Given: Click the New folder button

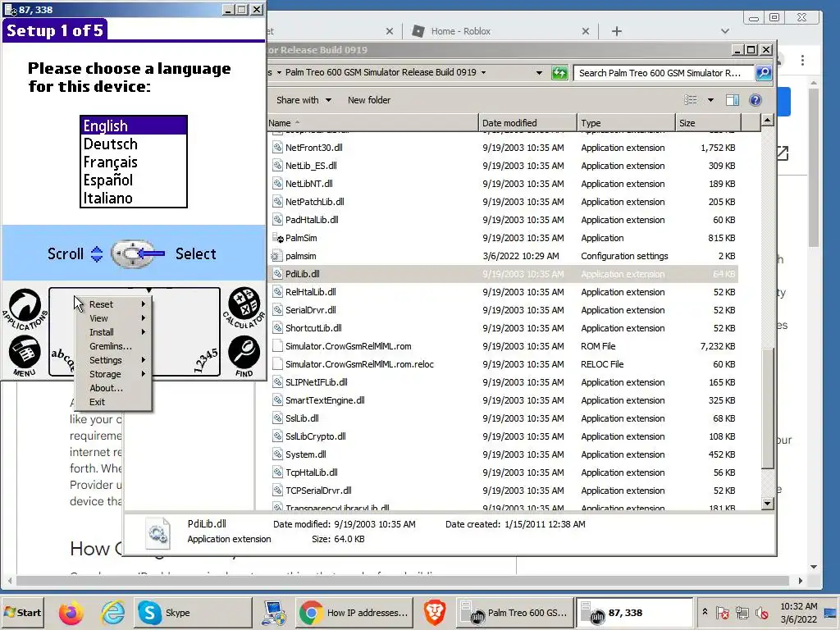Looking at the screenshot, I should 369,100.
